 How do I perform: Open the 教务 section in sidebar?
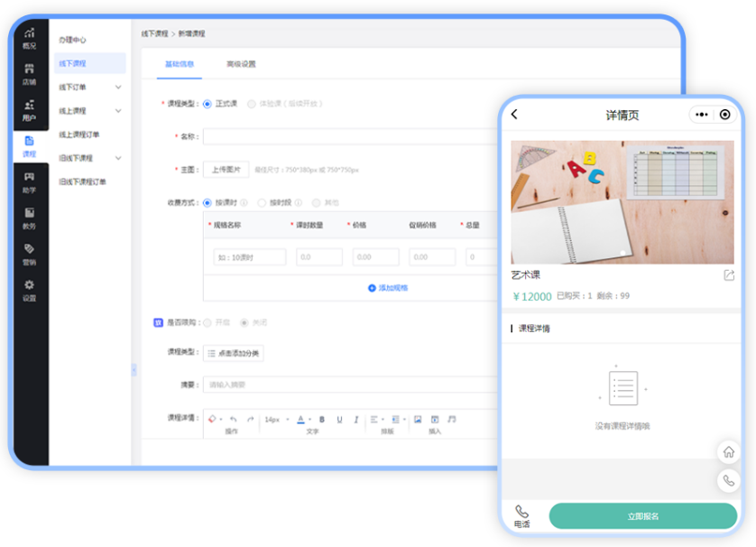point(30,218)
